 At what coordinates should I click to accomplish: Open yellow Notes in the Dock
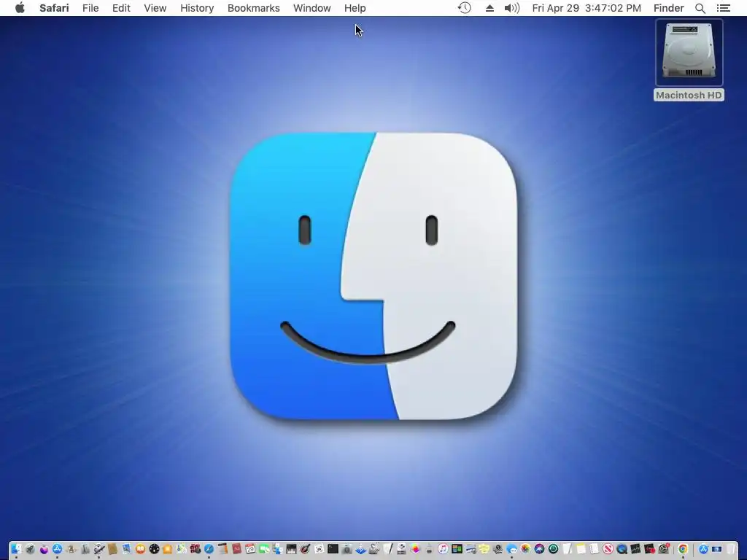(581, 549)
